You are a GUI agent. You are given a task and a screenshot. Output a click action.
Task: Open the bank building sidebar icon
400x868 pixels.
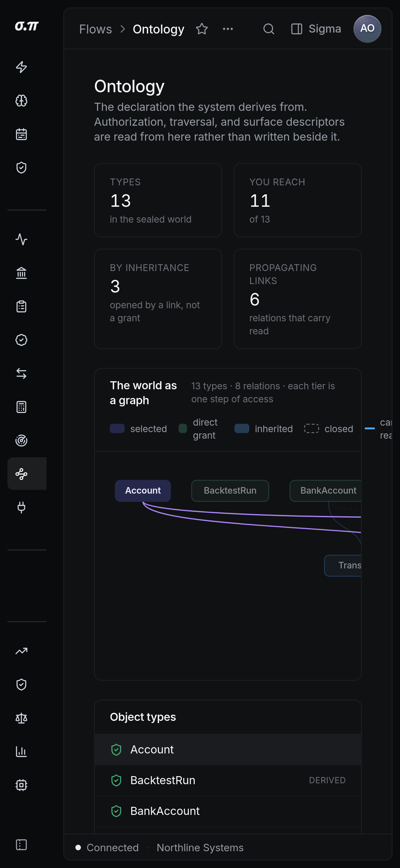click(x=21, y=273)
